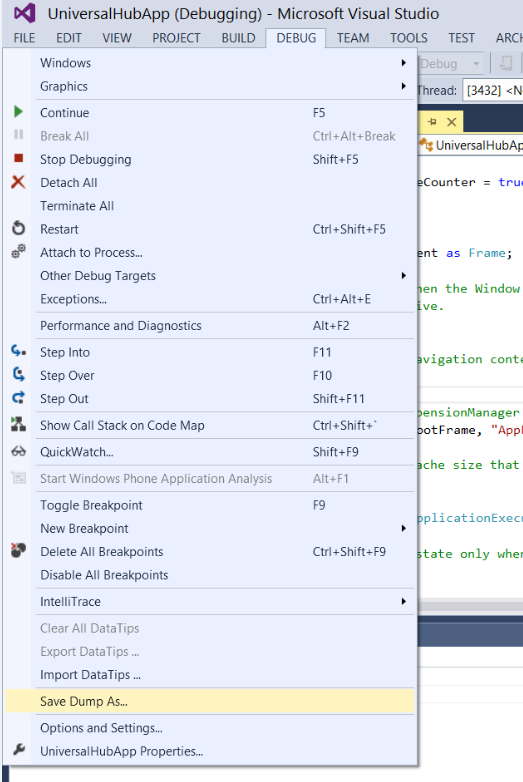Image resolution: width=523 pixels, height=782 pixels.
Task: Select Terminate All
Action: click(210, 206)
